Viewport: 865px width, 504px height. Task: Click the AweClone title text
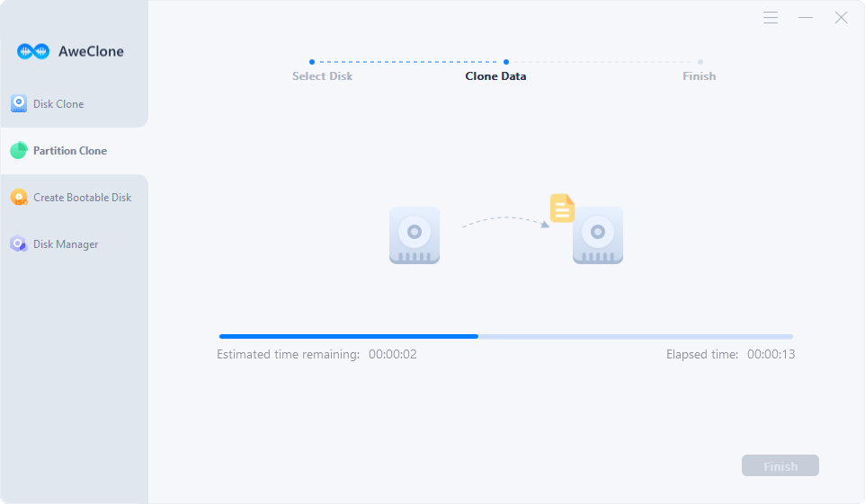[x=91, y=51]
